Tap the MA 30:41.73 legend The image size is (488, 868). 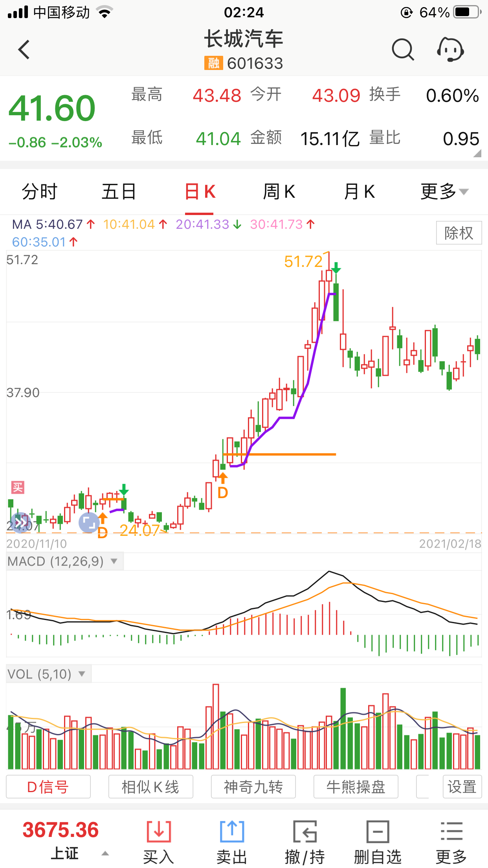[283, 224]
